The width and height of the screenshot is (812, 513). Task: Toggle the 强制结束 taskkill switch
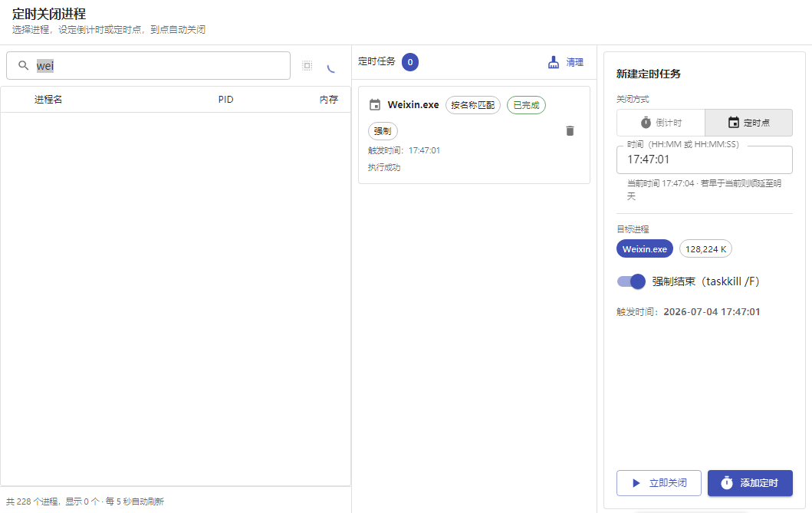[x=631, y=281]
